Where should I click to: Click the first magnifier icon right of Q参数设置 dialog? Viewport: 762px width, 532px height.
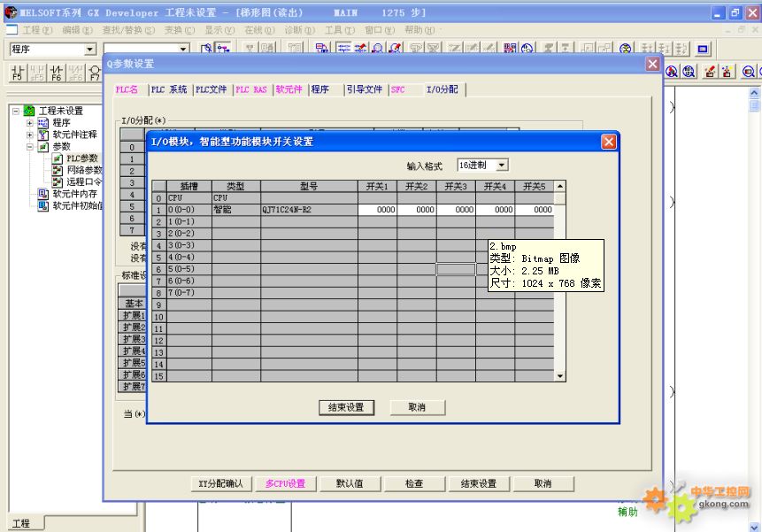[672, 72]
